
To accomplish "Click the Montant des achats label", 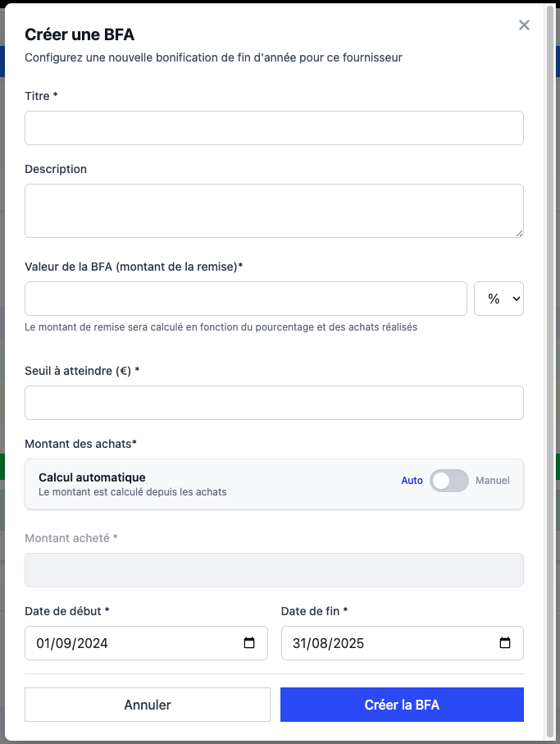I will [x=80, y=444].
